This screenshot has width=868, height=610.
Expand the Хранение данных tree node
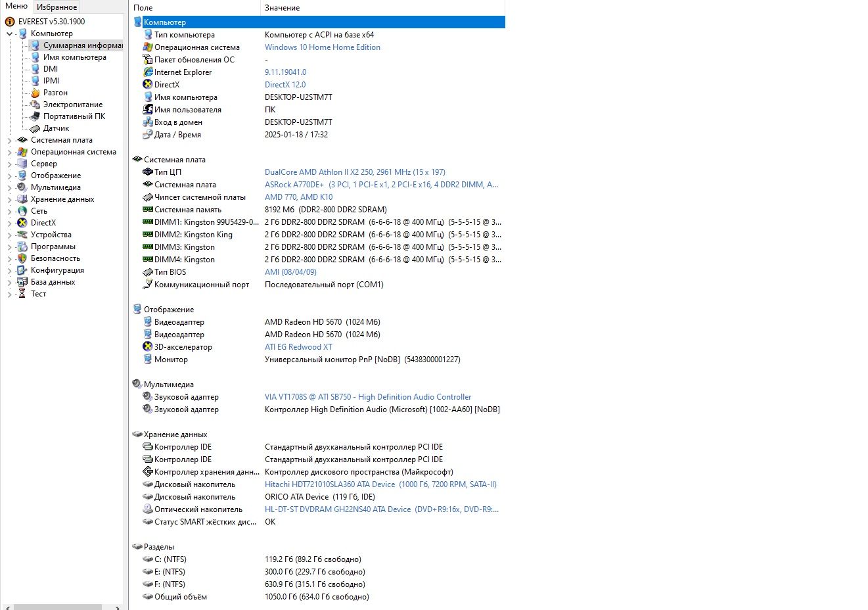click(x=9, y=199)
